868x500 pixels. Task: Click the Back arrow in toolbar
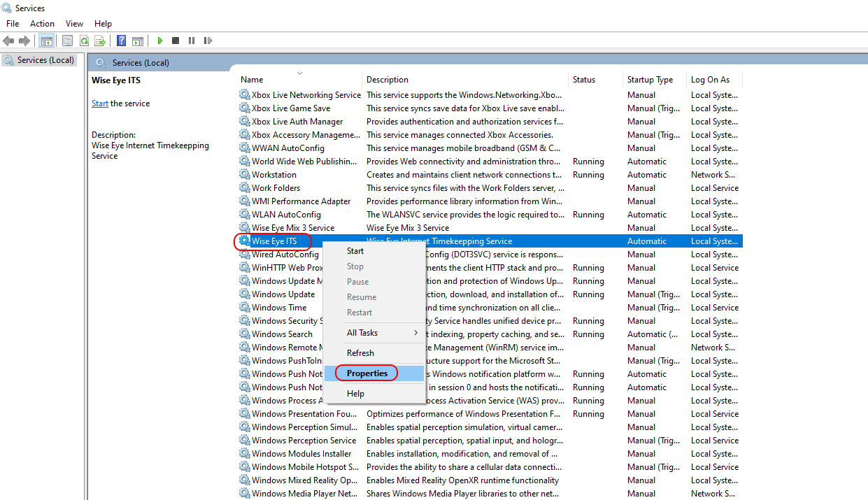click(x=8, y=41)
